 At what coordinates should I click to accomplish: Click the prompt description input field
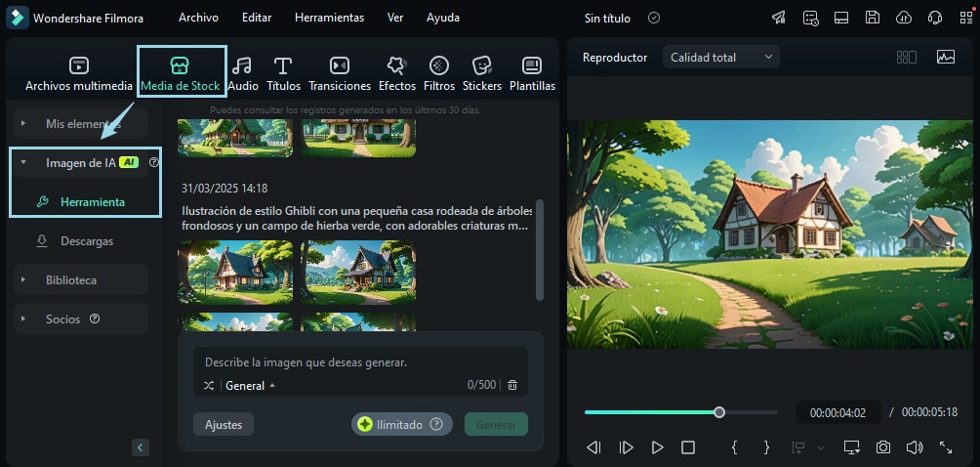tap(360, 361)
